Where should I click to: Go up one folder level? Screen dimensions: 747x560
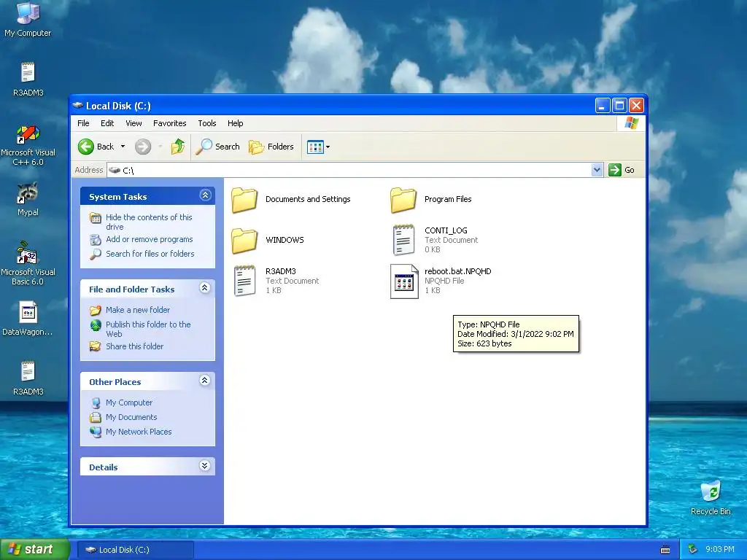click(178, 146)
